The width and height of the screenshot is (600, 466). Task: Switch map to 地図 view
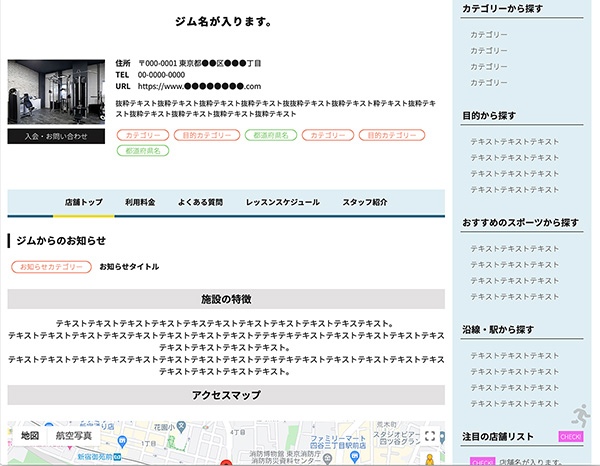coord(30,436)
